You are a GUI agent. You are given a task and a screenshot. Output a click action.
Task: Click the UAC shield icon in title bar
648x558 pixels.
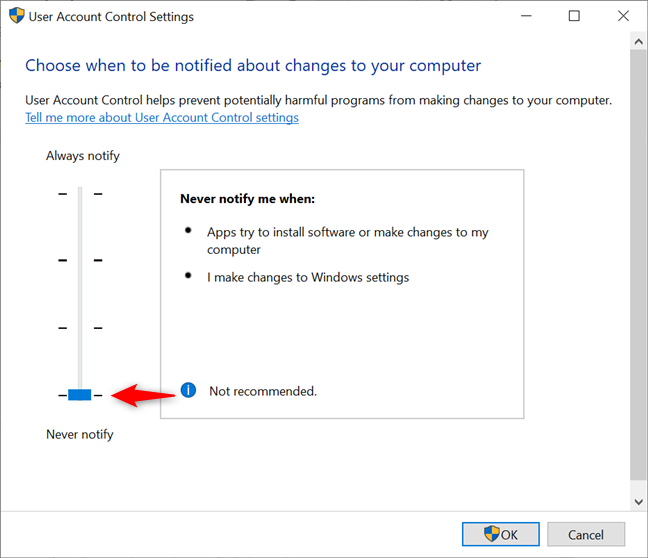point(17,16)
